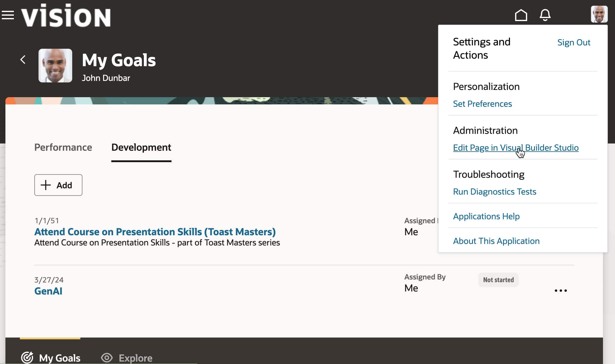Viewport: 615px width, 364px height.
Task: Click the Vision logo
Action: [67, 16]
